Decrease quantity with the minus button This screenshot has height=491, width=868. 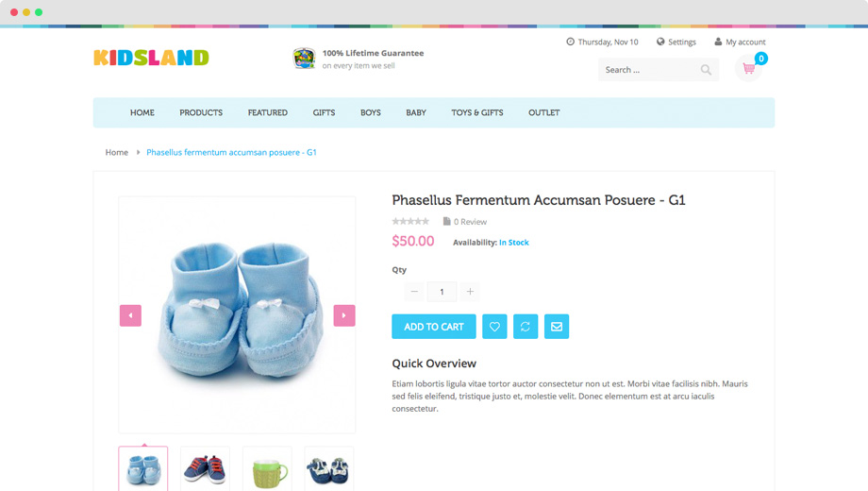414,292
